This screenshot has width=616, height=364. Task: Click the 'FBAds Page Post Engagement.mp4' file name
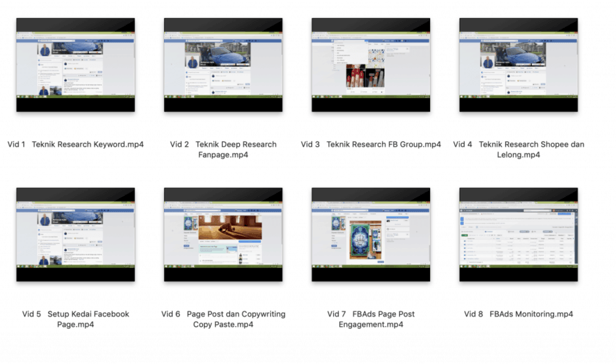pyautogui.click(x=371, y=319)
